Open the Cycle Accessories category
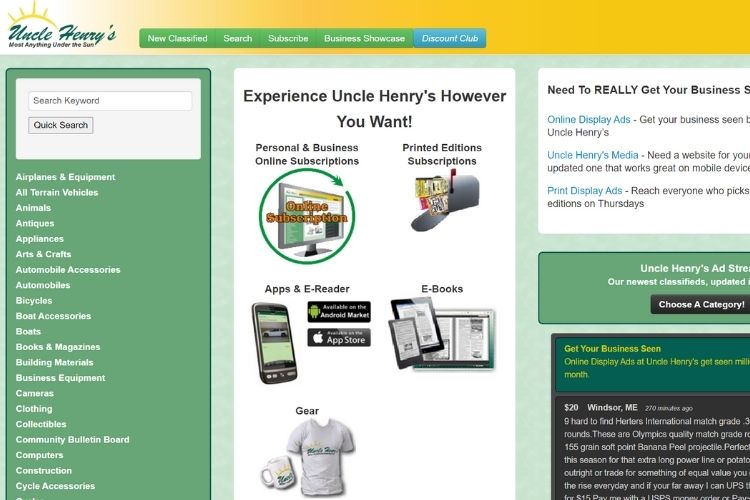This screenshot has width=750, height=500. coord(55,486)
